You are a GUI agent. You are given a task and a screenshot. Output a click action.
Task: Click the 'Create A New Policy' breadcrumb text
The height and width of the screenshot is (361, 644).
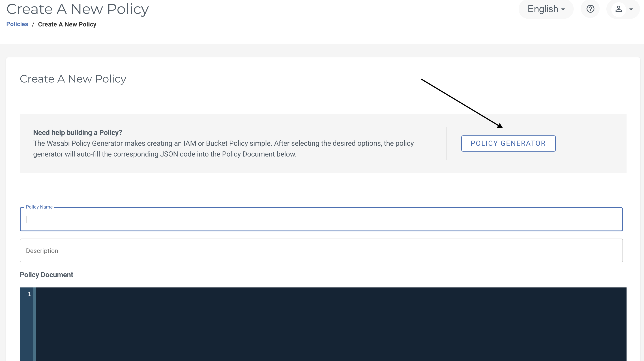67,24
